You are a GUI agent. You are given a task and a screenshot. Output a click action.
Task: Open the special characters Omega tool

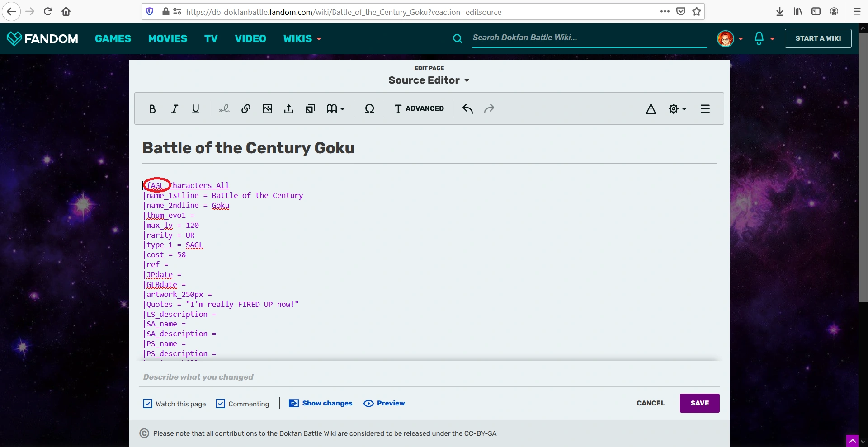pos(369,109)
